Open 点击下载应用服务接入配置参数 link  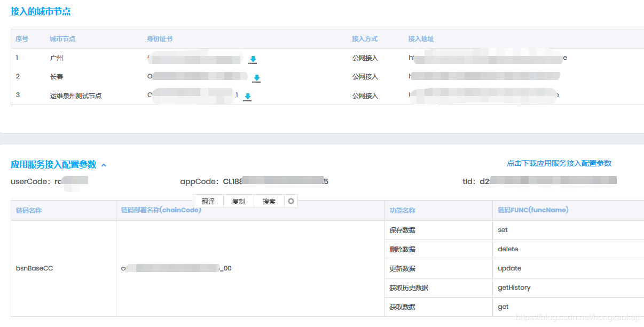coord(559,163)
